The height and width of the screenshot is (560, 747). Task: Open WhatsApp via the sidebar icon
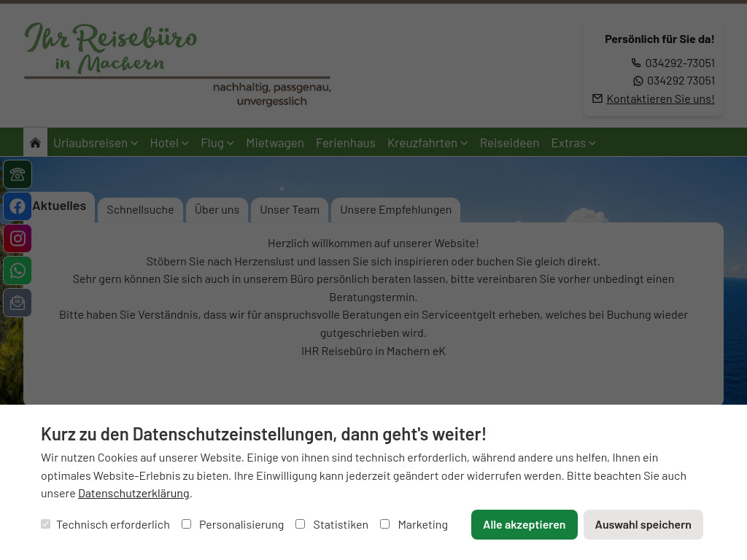pos(18,271)
